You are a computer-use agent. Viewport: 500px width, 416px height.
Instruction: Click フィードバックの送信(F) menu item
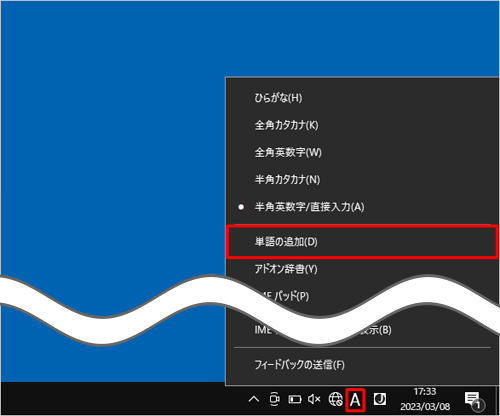click(362, 364)
